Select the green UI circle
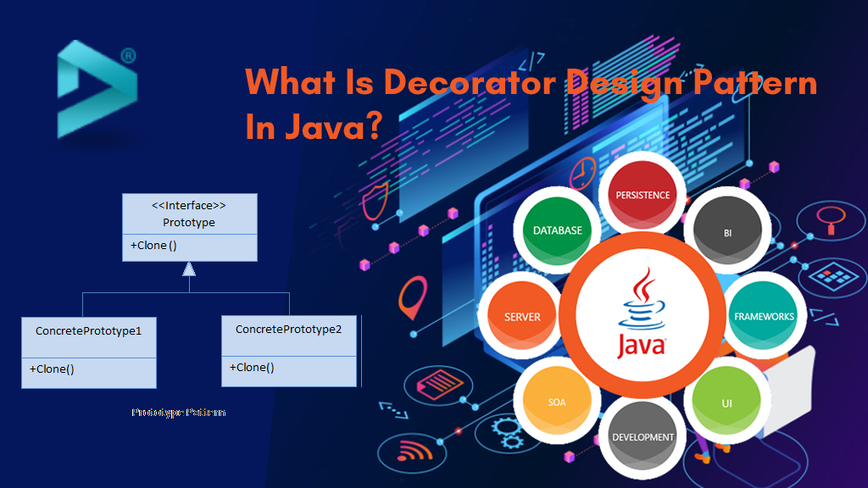868x488 pixels. 726,401
